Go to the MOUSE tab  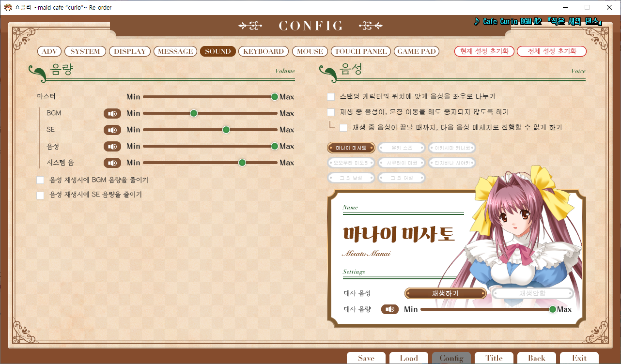[310, 51]
